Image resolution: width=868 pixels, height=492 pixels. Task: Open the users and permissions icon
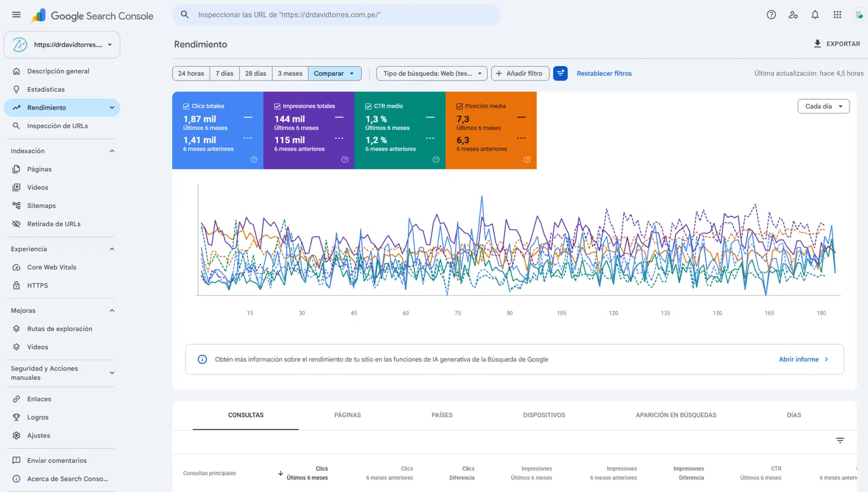[793, 15]
